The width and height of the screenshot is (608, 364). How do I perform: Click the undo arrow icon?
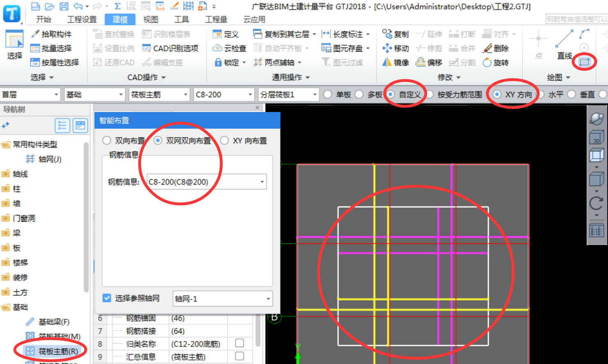point(78,6)
